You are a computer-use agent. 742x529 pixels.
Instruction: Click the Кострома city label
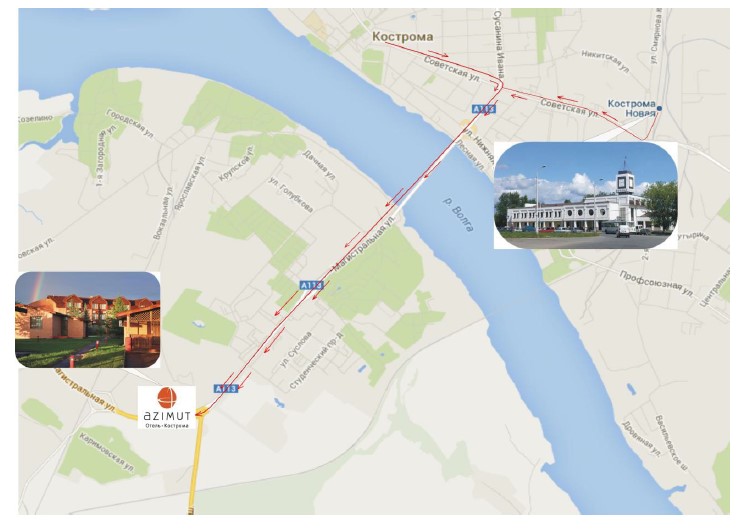403,36
